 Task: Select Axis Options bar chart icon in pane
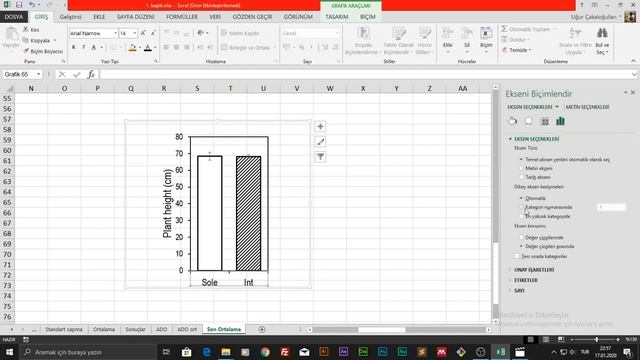(x=560, y=121)
